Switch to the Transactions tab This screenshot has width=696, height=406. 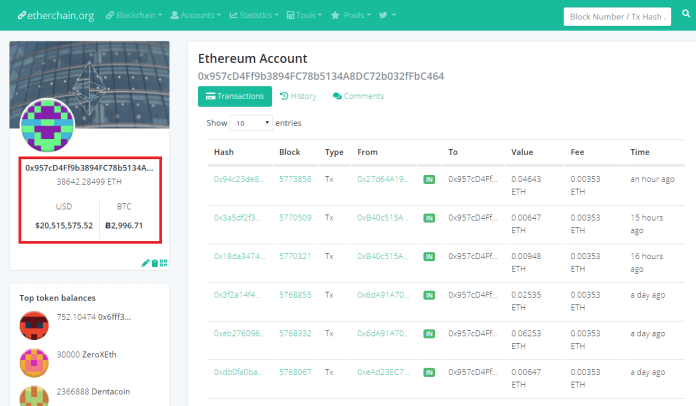[235, 96]
